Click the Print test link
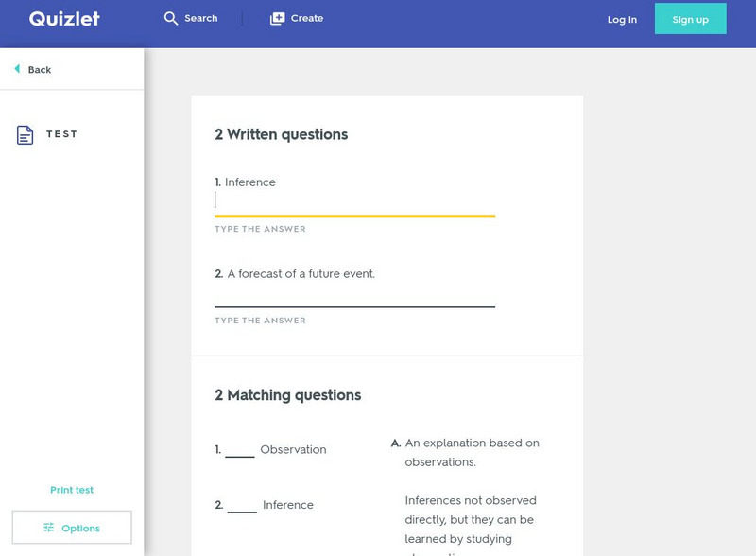This screenshot has height=556, width=756. click(72, 490)
